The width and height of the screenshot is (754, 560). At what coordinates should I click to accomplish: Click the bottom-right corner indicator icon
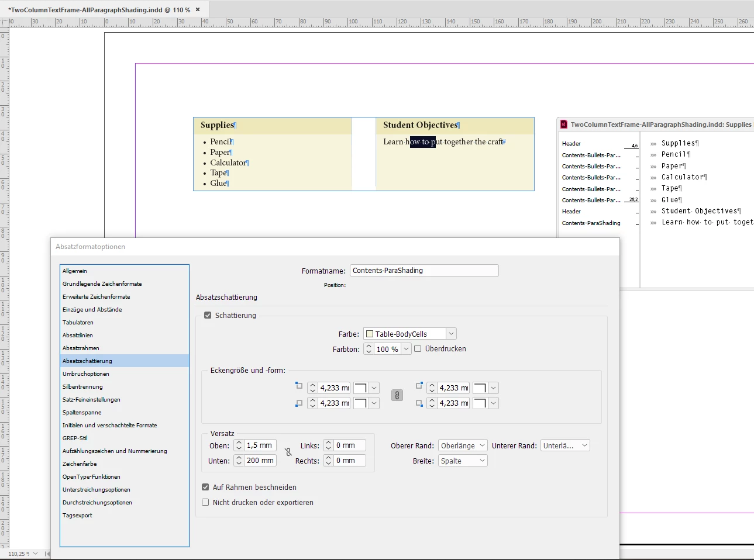pyautogui.click(x=419, y=403)
